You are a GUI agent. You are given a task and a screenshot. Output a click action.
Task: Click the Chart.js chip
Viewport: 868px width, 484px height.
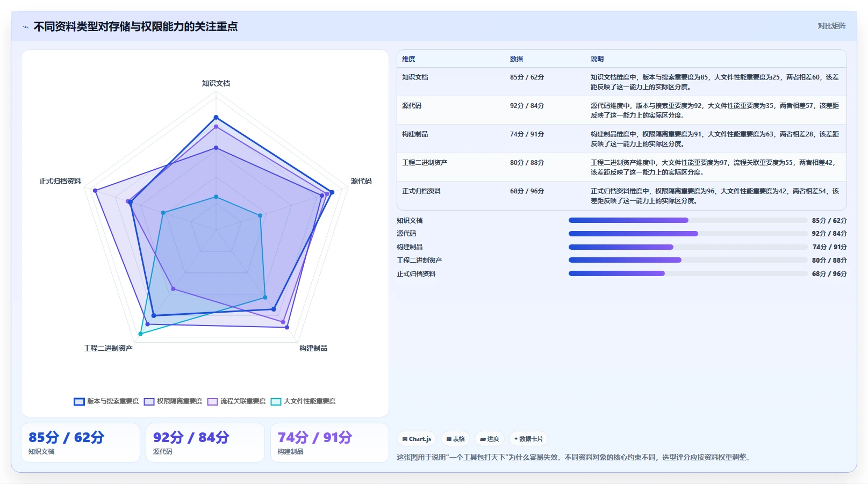(417, 439)
